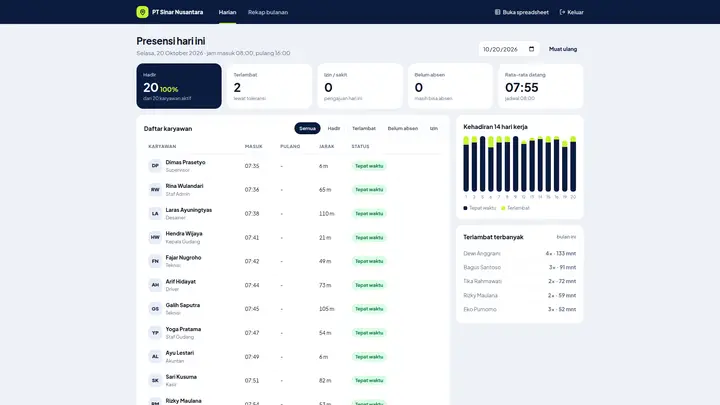Open the Buka spreadsheet link

pos(521,12)
